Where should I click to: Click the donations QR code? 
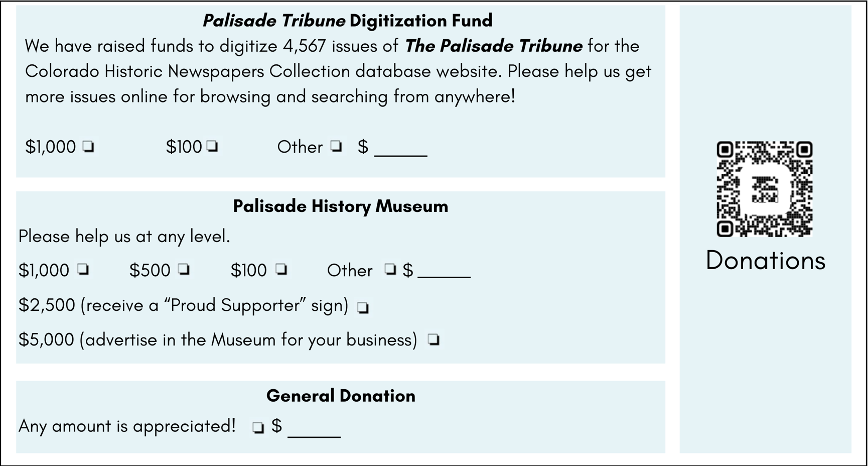tap(765, 189)
